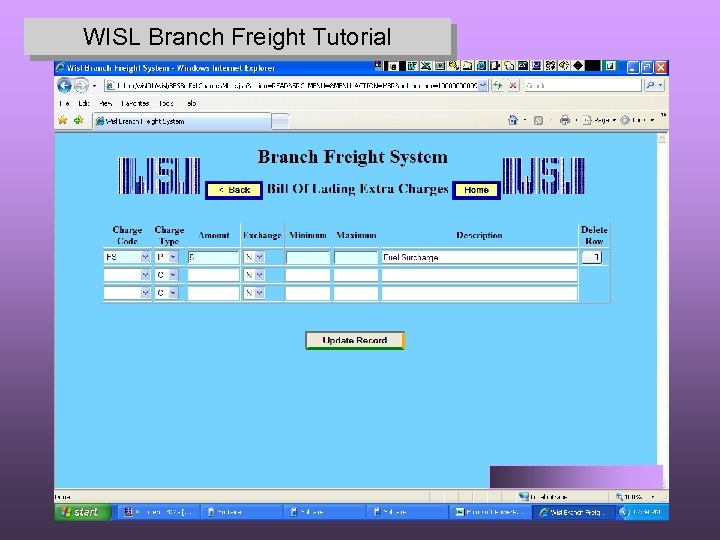720x540 pixels.
Task: Select the Wisl Branch Freight System tab
Action: pos(182,121)
